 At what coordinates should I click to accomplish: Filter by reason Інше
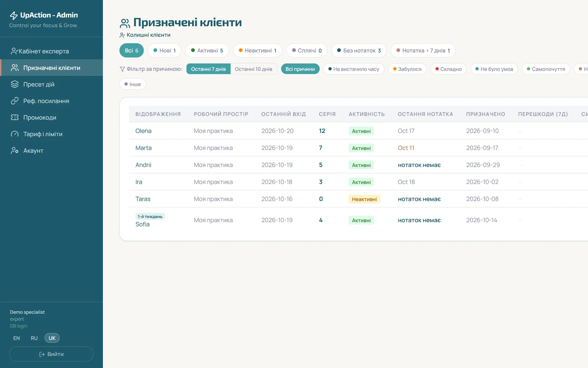point(133,84)
